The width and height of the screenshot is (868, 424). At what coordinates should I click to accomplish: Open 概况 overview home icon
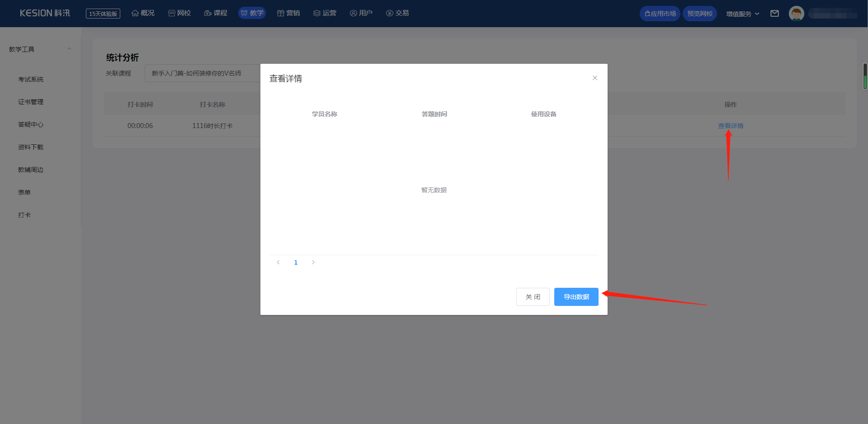coord(143,13)
